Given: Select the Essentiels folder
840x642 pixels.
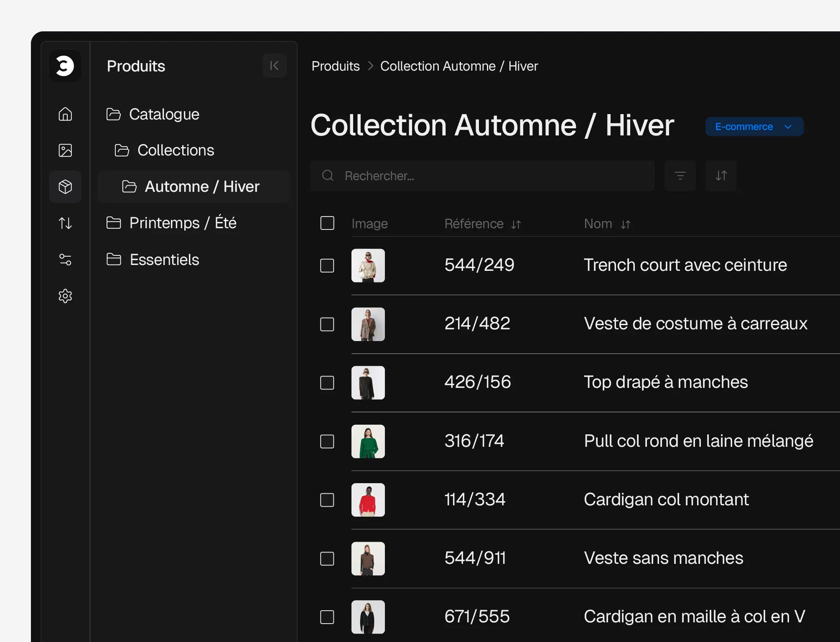Looking at the screenshot, I should point(164,260).
